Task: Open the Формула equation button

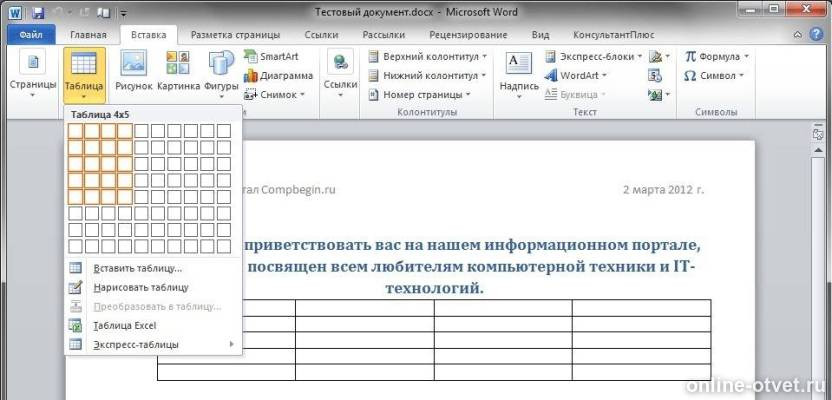Action: [716, 56]
